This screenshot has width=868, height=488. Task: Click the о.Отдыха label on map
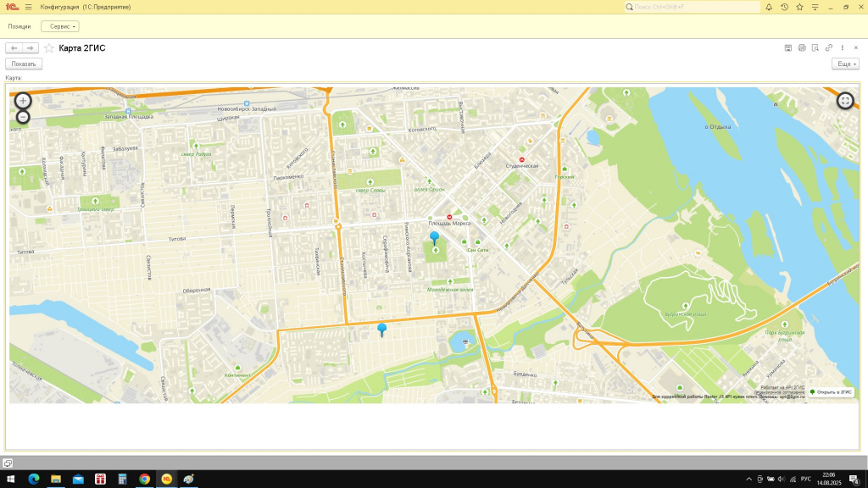tap(717, 127)
